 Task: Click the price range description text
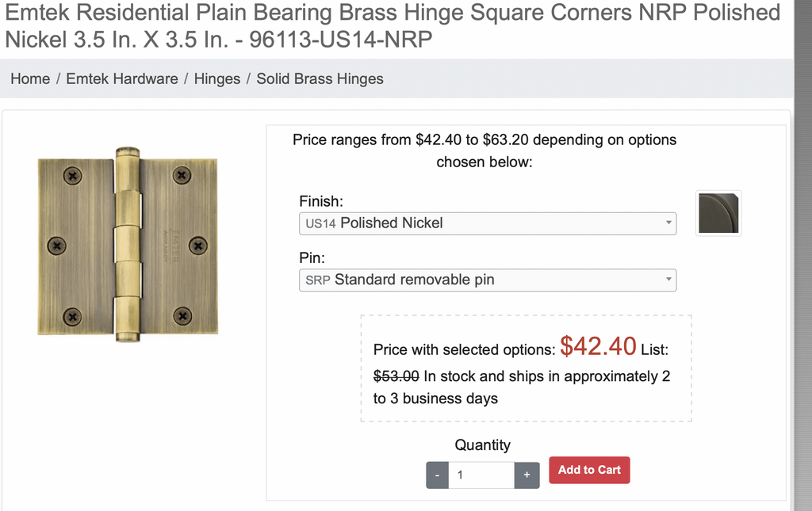coord(485,151)
